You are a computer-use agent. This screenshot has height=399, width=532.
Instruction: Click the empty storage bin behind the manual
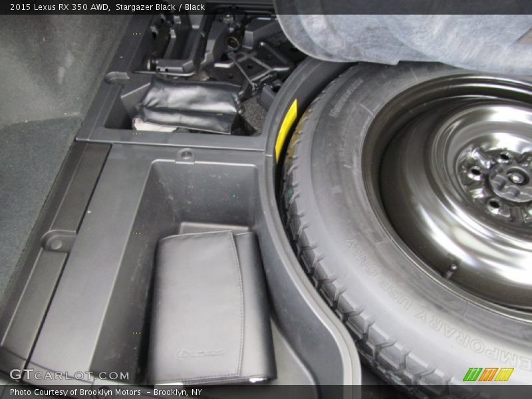pyautogui.click(x=199, y=193)
